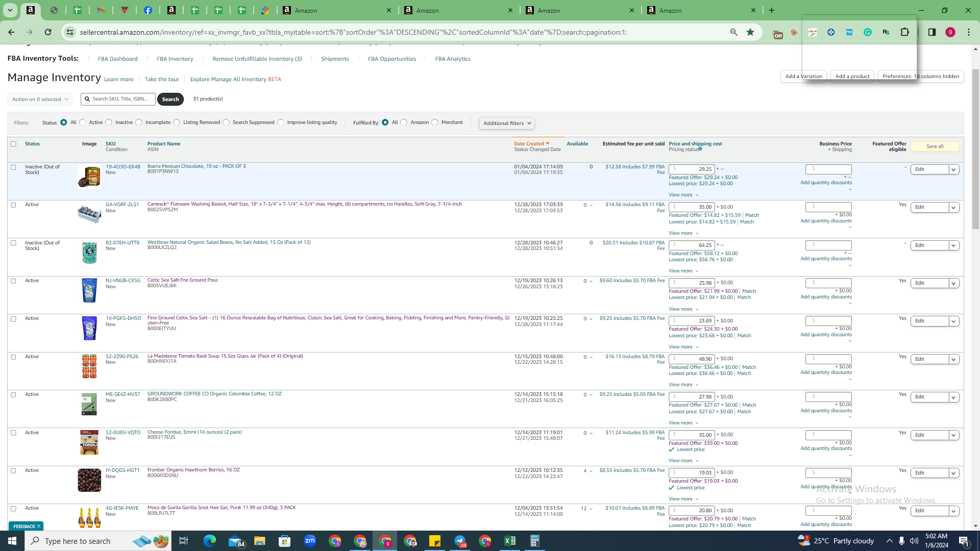Click the Date Created descending sort arrow

tap(548, 144)
